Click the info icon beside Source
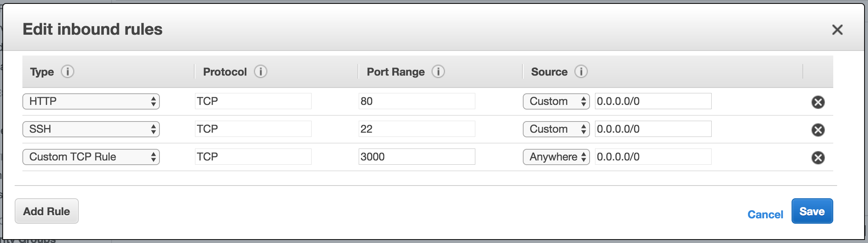This screenshot has height=243, width=868. tap(581, 72)
